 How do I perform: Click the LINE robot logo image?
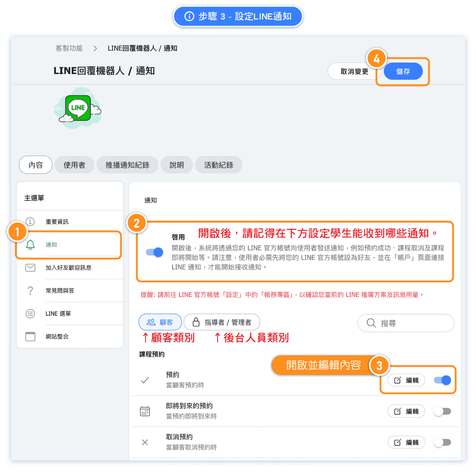point(78,108)
